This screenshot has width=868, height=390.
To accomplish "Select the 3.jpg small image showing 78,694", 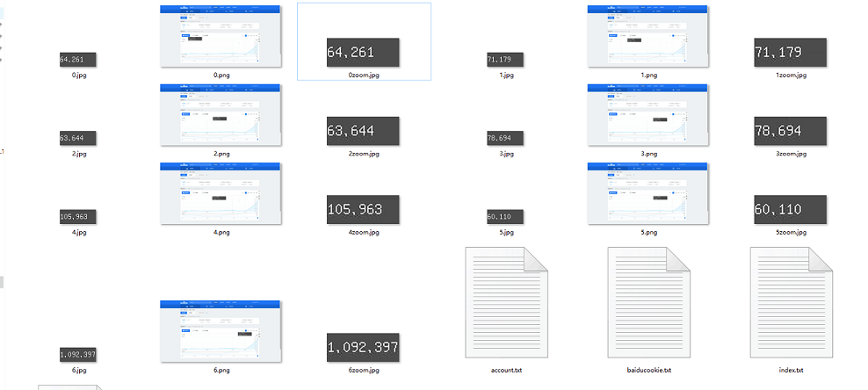I will coord(505,138).
